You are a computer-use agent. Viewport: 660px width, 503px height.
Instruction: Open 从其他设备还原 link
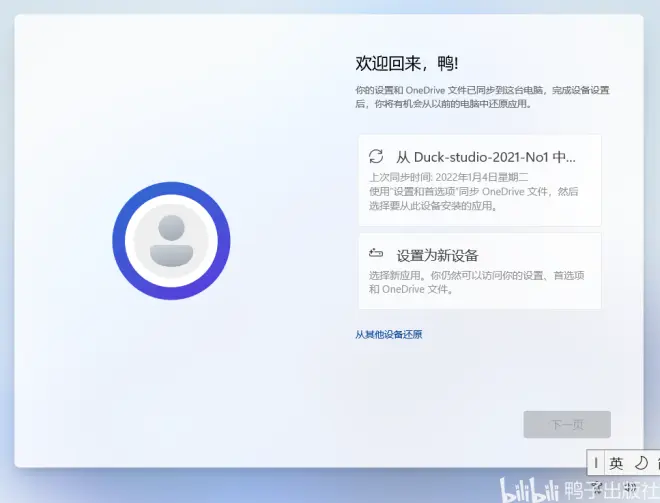coord(389,335)
